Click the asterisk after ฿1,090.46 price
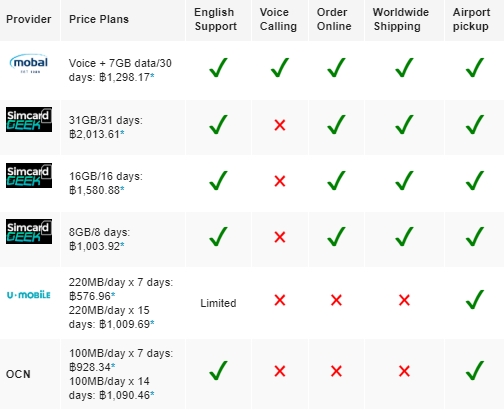This screenshot has width=504, height=411. (x=152, y=394)
